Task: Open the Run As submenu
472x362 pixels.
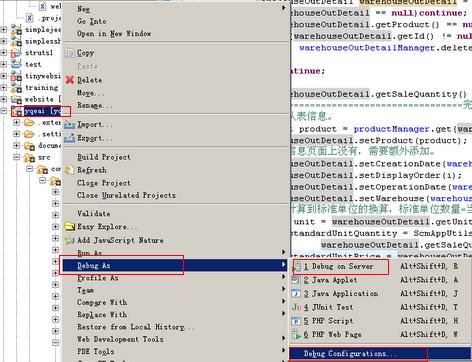Action: point(176,253)
